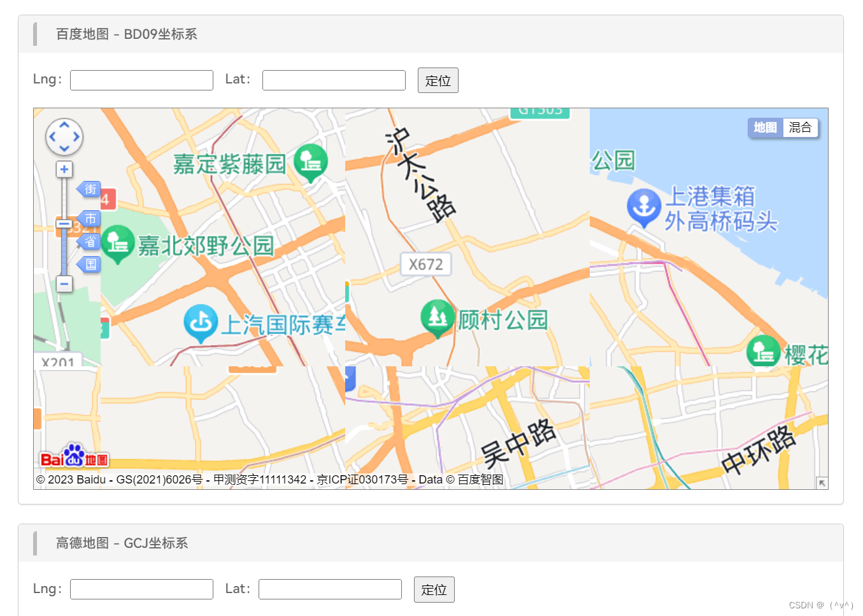Click the 吴中路 road label

(x=518, y=442)
